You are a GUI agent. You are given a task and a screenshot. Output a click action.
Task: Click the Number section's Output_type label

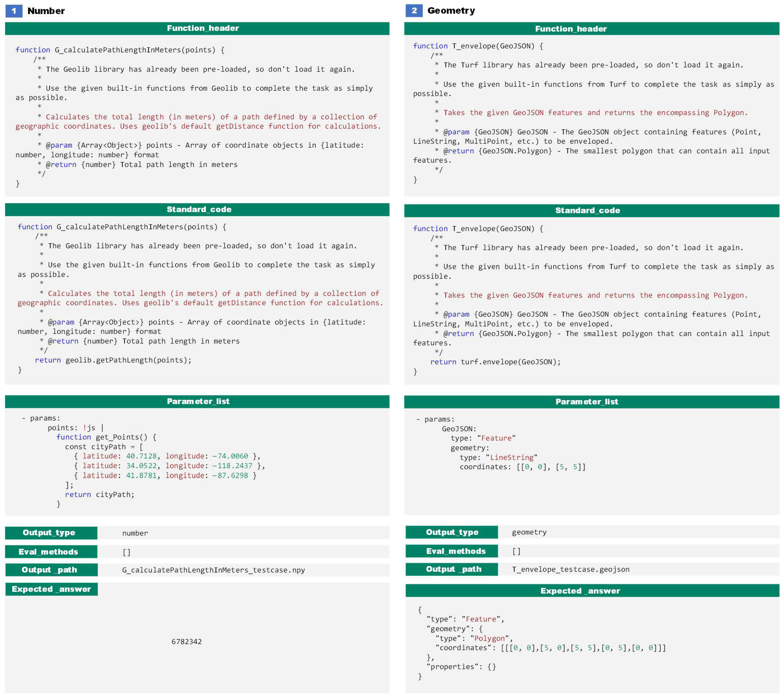coord(51,533)
